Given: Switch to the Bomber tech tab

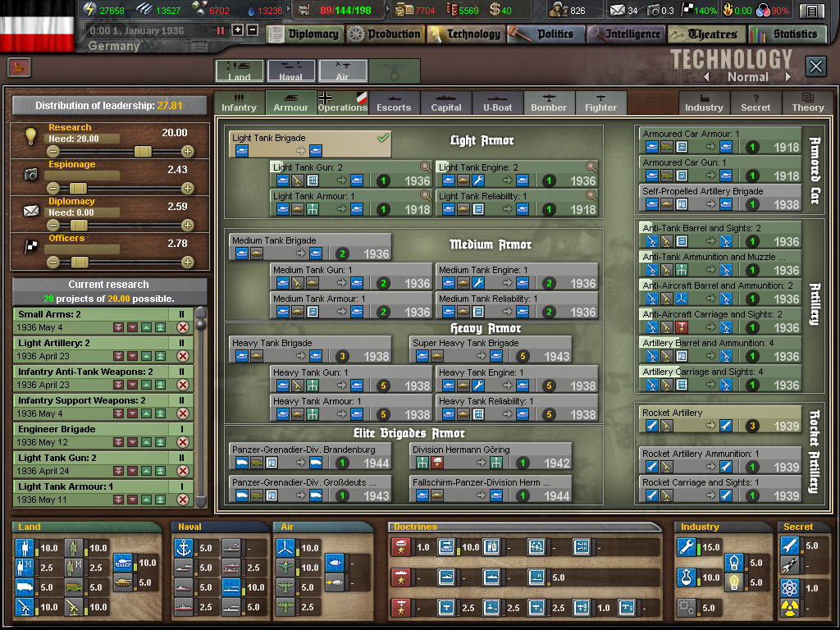Looking at the screenshot, I should click(x=549, y=103).
